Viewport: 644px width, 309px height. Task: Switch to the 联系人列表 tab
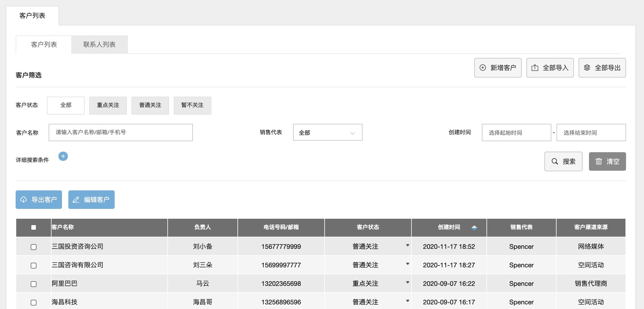99,45
